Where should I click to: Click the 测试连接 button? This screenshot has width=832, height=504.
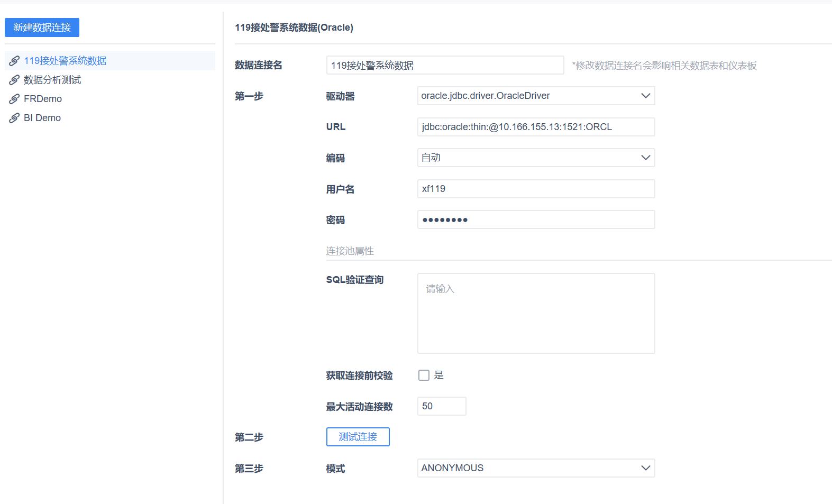coord(358,437)
